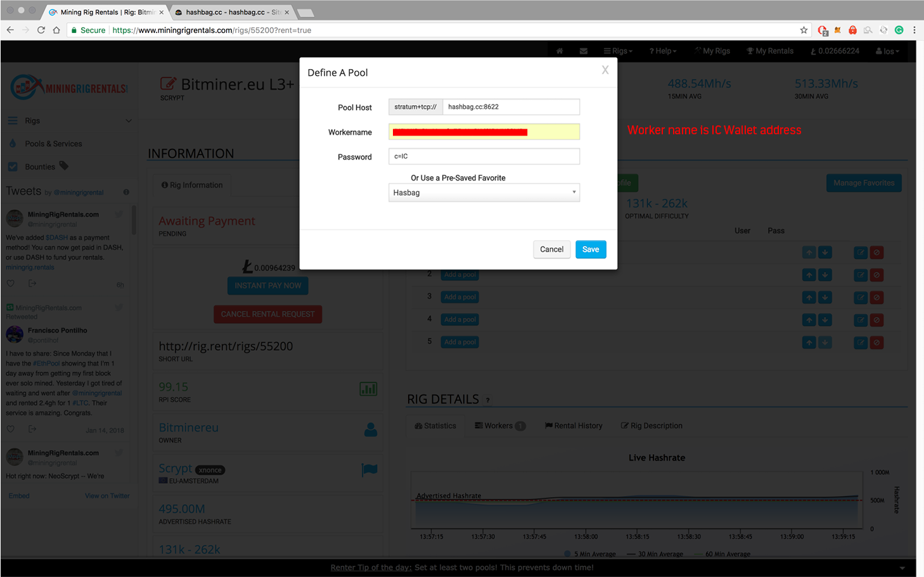Click Add a pool in row 5

point(460,342)
